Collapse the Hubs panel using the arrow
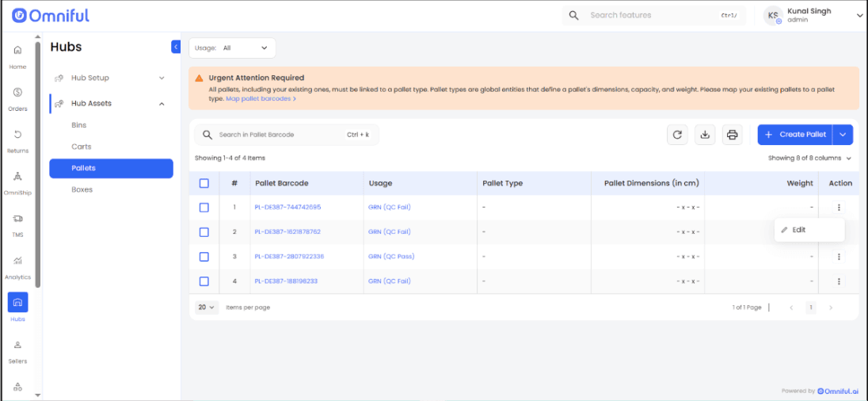 pos(176,47)
